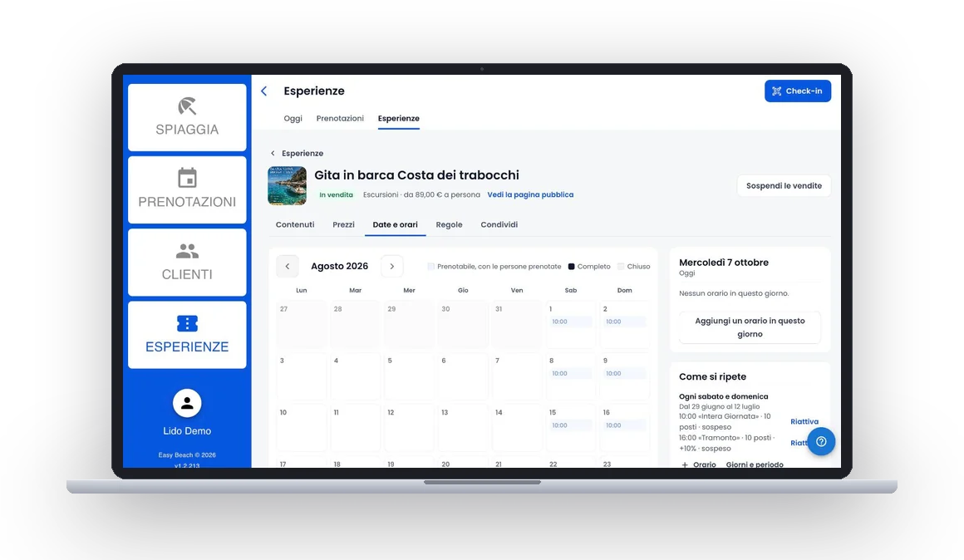
Task: Click the Lido Demo profile avatar
Action: pos(187,403)
